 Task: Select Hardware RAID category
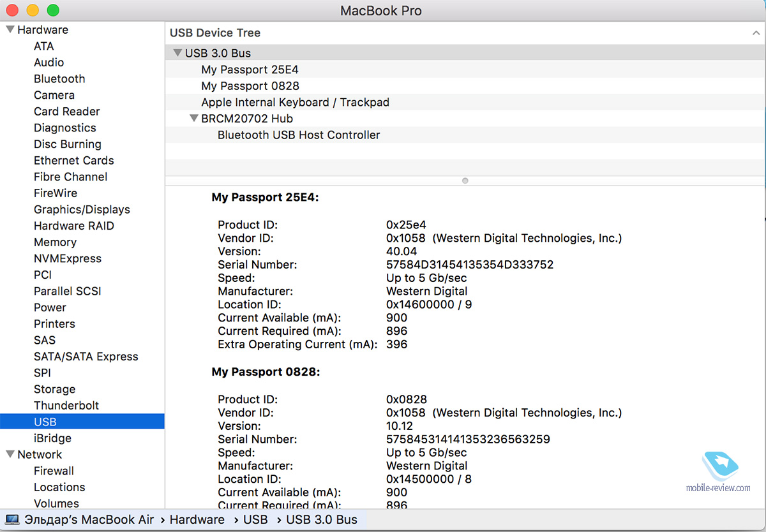(74, 226)
